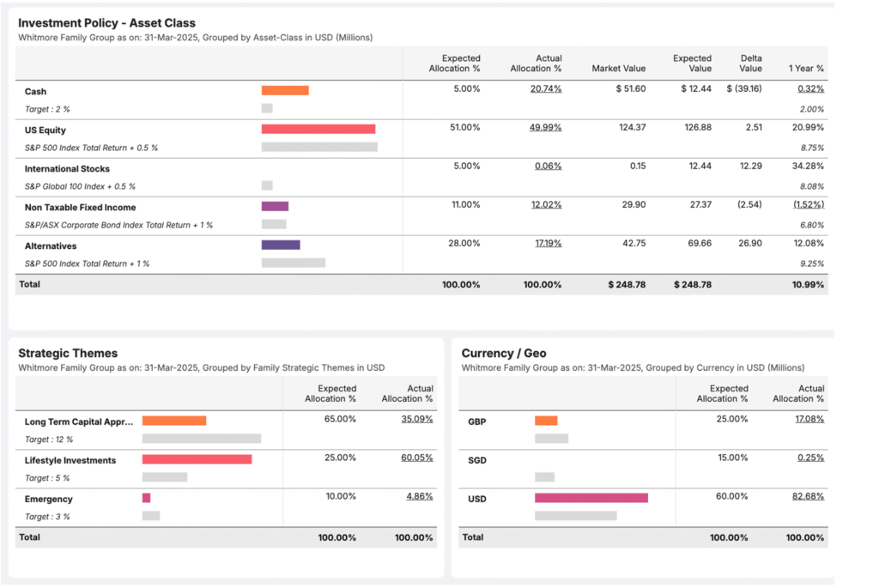Click the Total row in Strategic Themes
879x588 pixels.
coord(29,536)
